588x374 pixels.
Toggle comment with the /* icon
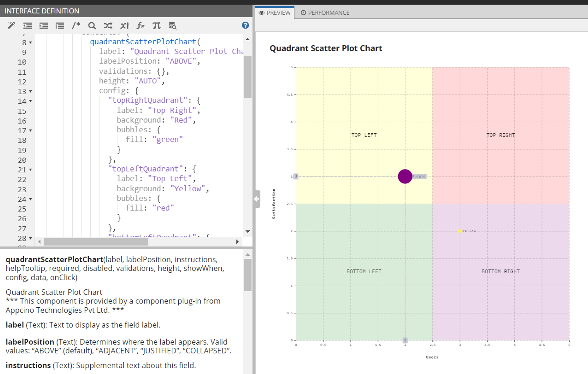point(76,25)
